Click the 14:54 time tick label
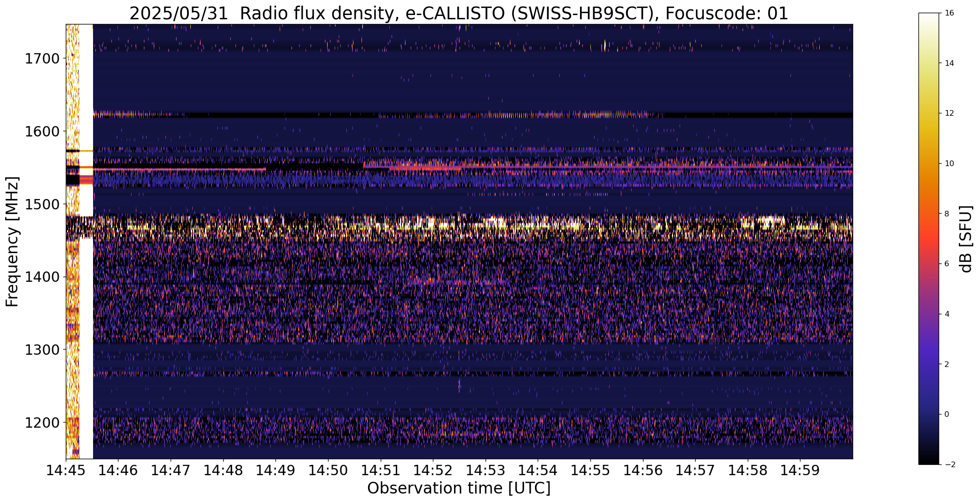This screenshot has height=502, width=980. (x=538, y=470)
